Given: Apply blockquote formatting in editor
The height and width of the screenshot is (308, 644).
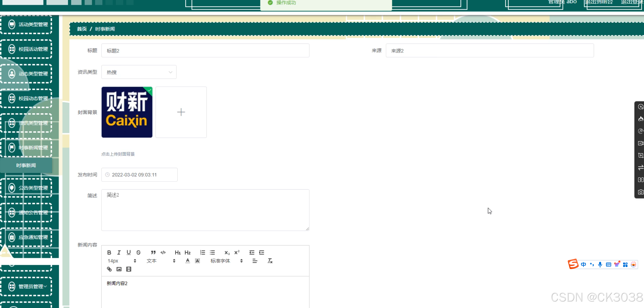Looking at the screenshot, I should click(x=153, y=252).
